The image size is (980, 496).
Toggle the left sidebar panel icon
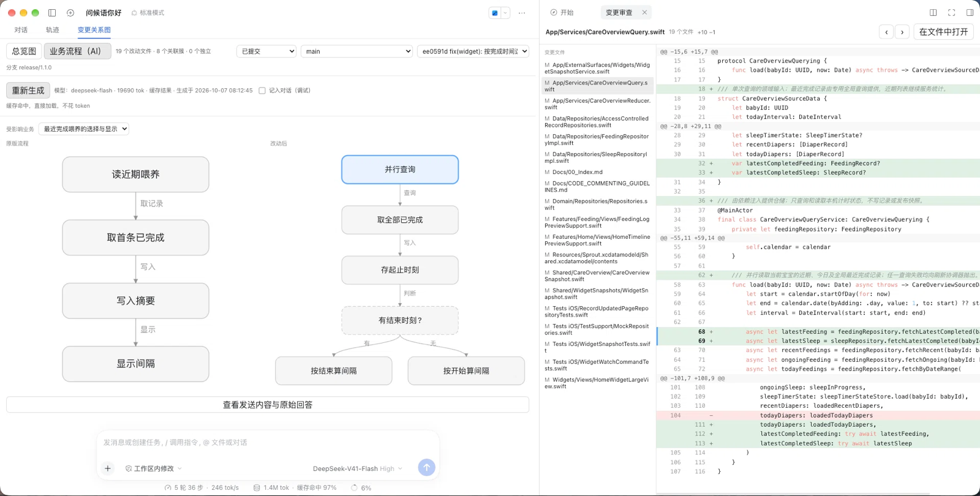coord(52,13)
